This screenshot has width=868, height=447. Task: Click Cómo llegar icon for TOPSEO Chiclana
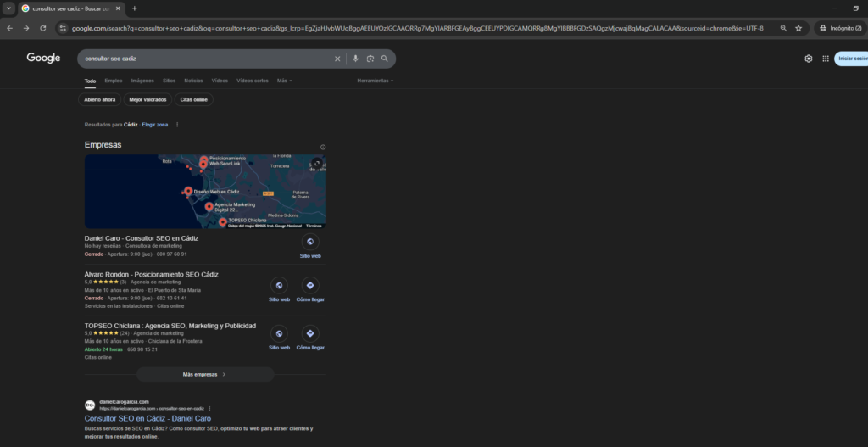coord(310,333)
